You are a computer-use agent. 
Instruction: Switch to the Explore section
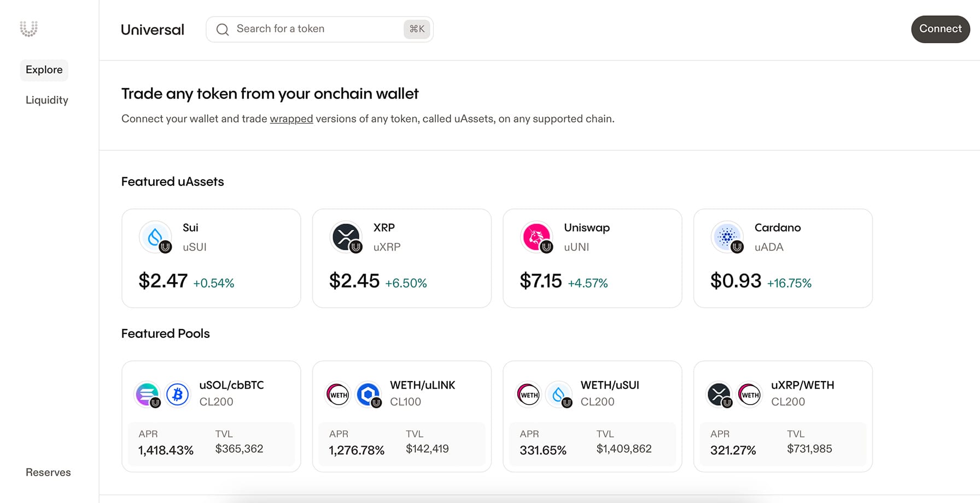[x=44, y=70]
